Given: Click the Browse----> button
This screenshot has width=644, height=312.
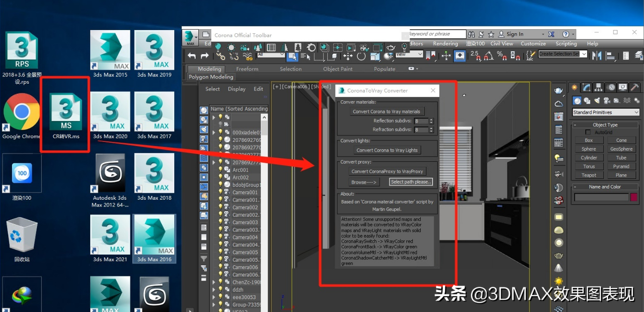Looking at the screenshot, I should 364,182.
